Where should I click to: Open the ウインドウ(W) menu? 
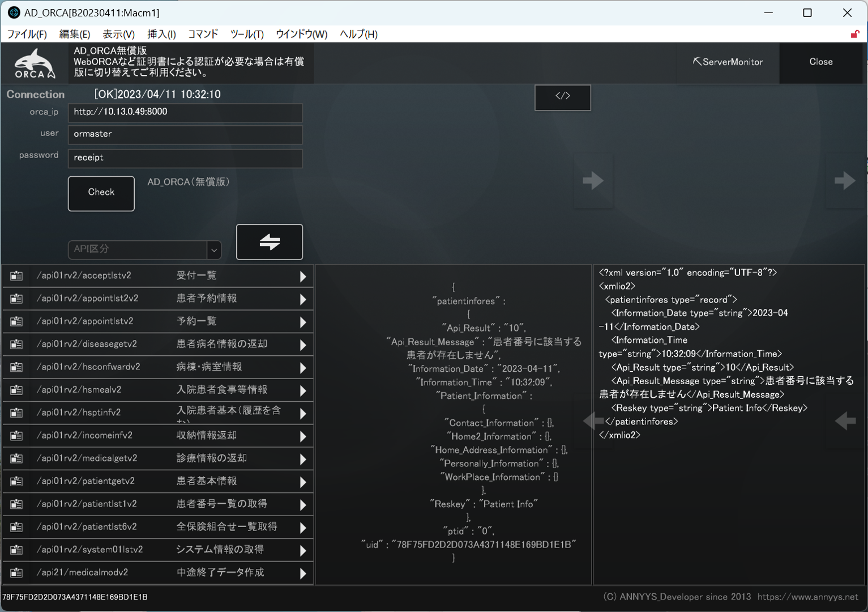pyautogui.click(x=301, y=34)
